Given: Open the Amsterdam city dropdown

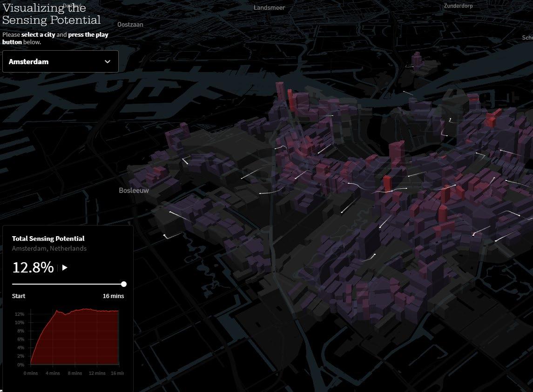Looking at the screenshot, I should (60, 61).
